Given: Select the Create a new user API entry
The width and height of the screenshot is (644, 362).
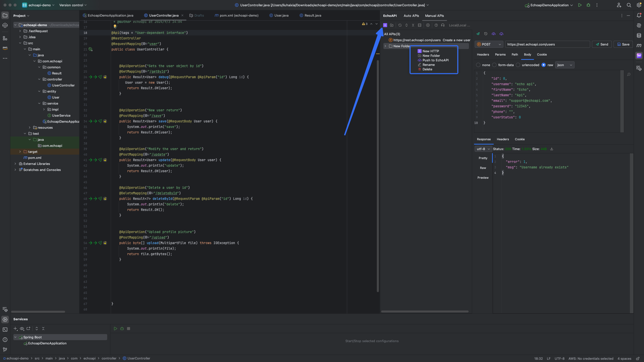Looking at the screenshot, I should pyautogui.click(x=430, y=40).
